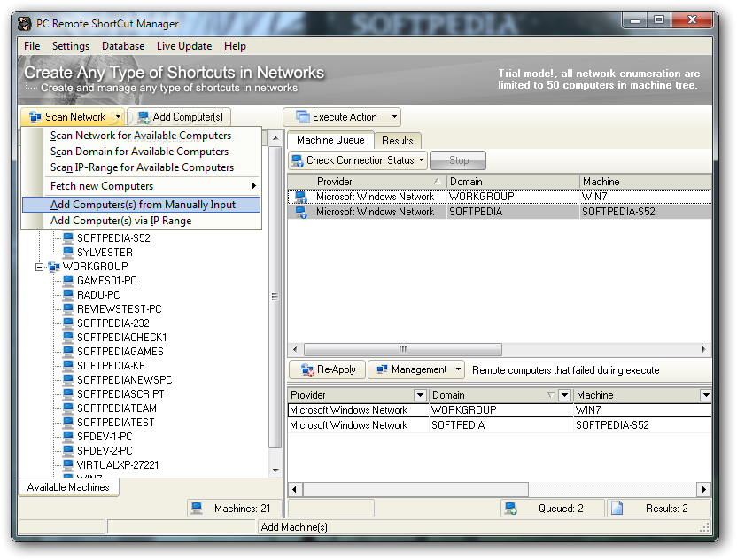Viewport: 737px width, 560px height.
Task: Click the Re-Apply button label
Action: pyautogui.click(x=337, y=369)
